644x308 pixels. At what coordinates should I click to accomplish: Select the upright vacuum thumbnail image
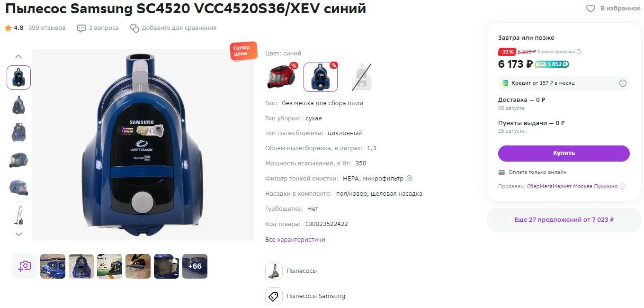click(x=19, y=215)
